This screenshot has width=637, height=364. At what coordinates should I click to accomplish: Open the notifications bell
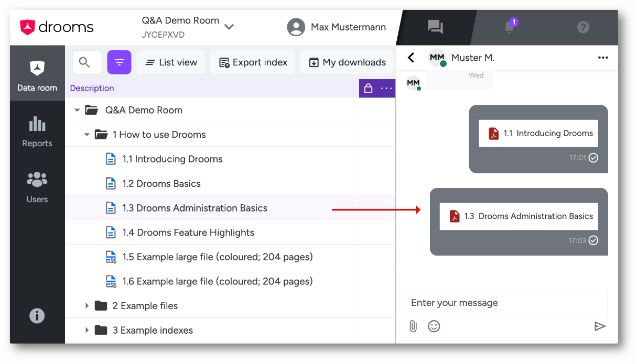click(x=510, y=27)
